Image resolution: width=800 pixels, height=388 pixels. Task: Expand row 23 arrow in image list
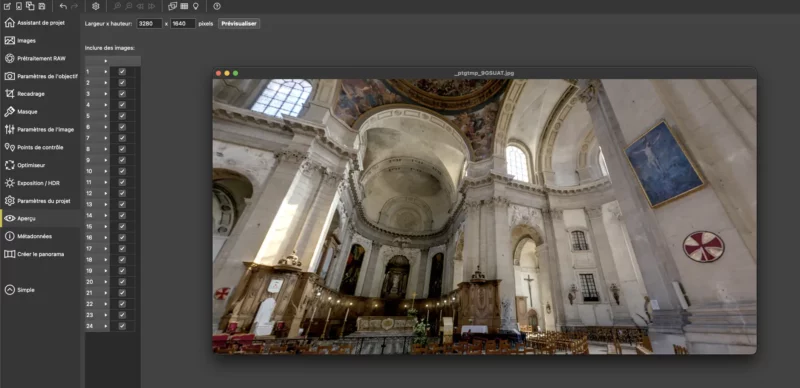tap(106, 315)
